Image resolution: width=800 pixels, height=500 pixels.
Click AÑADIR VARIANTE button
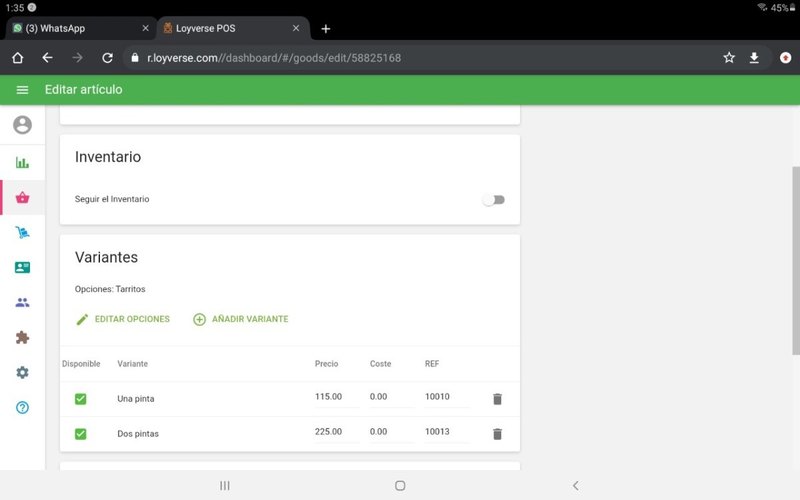(241, 319)
